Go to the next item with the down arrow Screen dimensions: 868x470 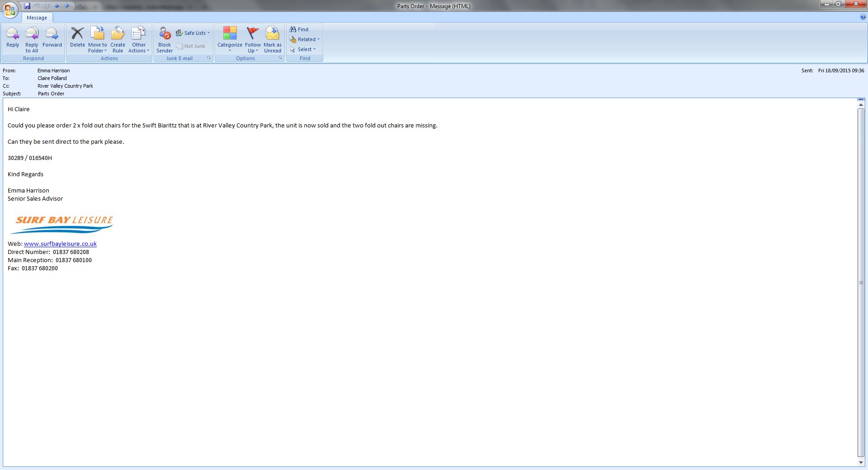pyautogui.click(x=67, y=6)
